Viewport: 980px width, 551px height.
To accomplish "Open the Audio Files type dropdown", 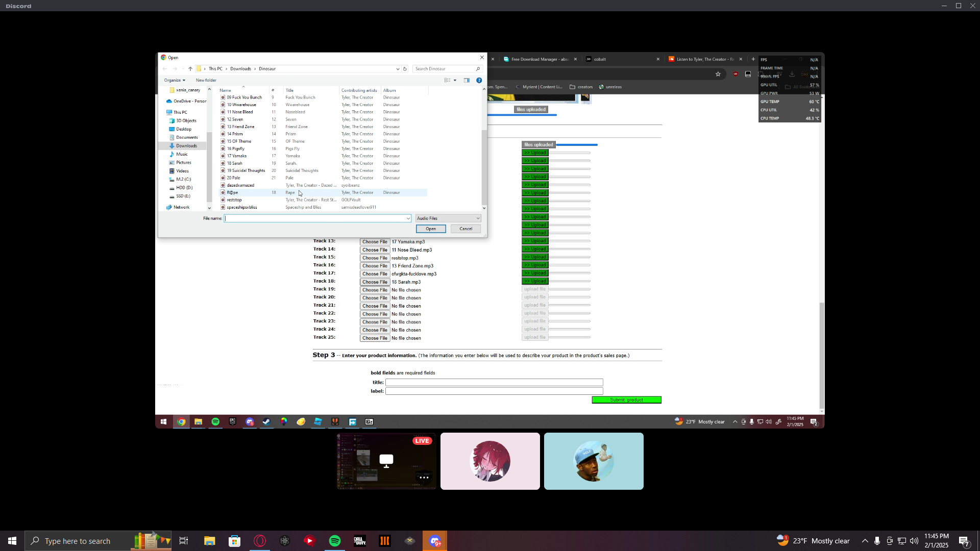I will [448, 218].
